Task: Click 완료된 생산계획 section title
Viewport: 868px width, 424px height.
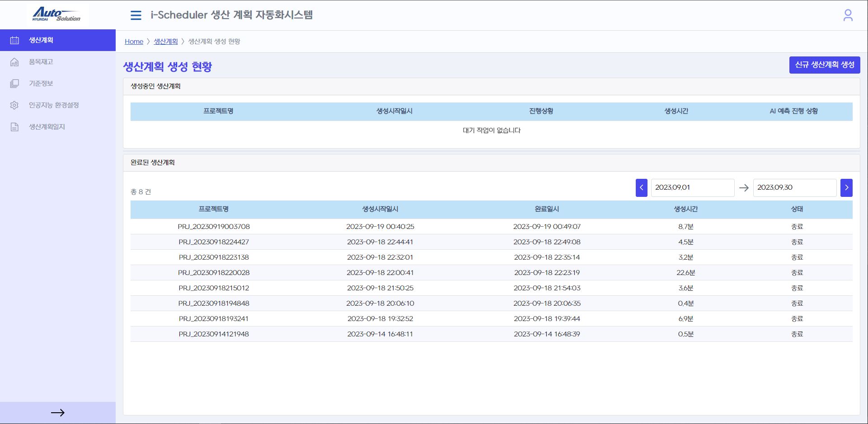Action: click(x=152, y=163)
